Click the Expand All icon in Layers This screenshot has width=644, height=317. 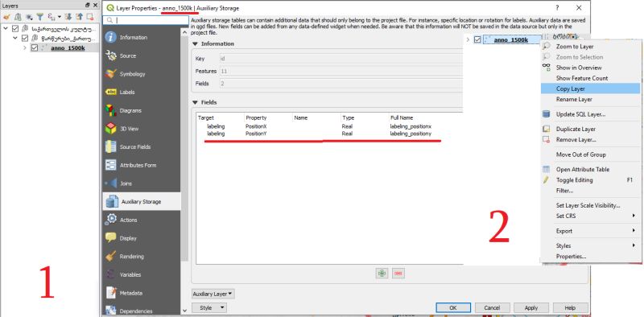click(68, 17)
